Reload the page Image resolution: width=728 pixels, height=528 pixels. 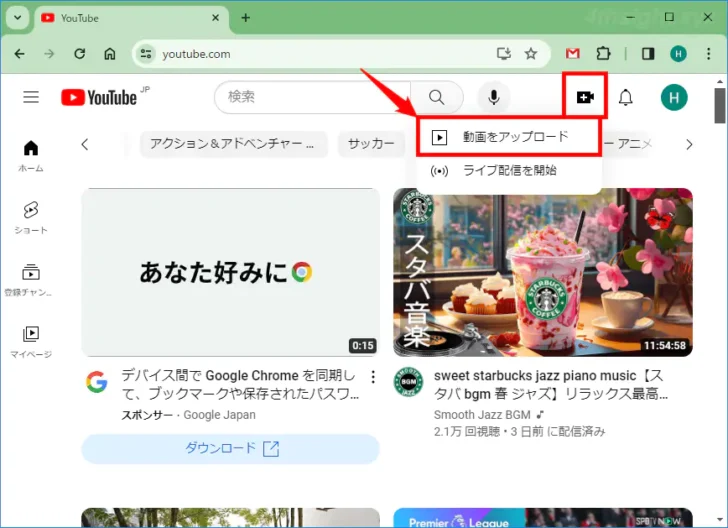coord(80,54)
